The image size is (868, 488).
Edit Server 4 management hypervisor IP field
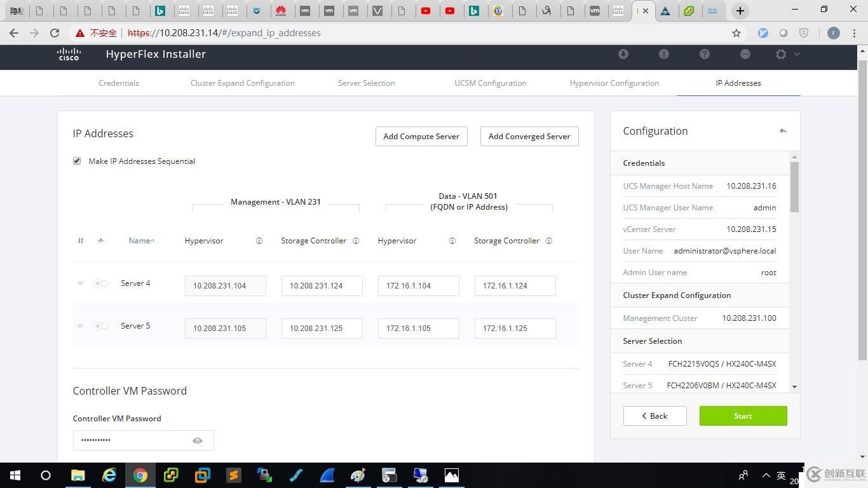coord(226,286)
